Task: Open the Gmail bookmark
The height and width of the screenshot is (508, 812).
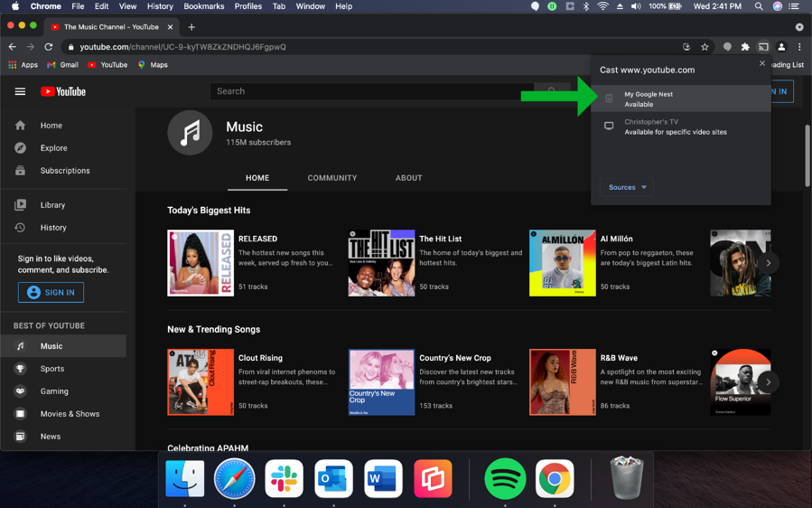Action: tap(62, 65)
